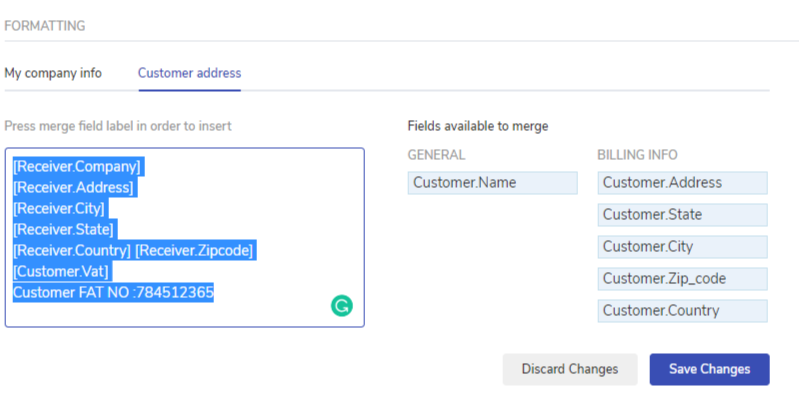This screenshot has width=799, height=405.
Task: Place cursor on the [Receiver.State] line
Action: tap(63, 229)
